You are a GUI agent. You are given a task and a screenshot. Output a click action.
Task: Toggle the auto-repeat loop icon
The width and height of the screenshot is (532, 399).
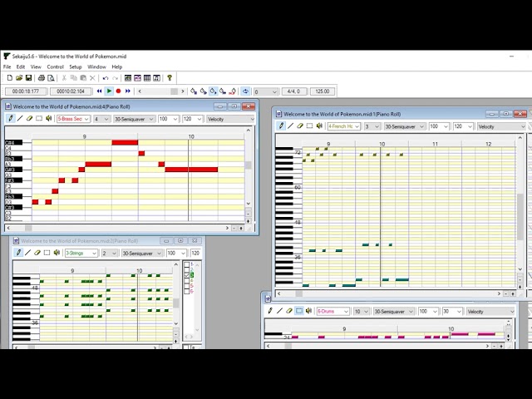pyautogui.click(x=245, y=91)
